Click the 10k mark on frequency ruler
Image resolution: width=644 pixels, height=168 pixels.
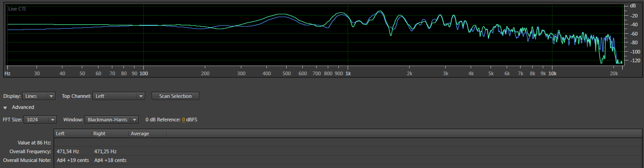552,73
